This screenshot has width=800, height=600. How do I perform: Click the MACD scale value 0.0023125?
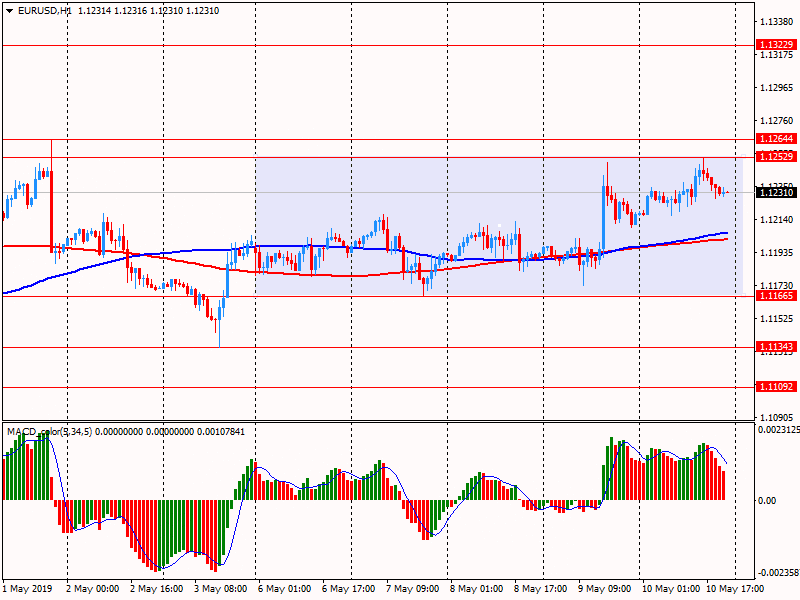pyautogui.click(x=776, y=430)
